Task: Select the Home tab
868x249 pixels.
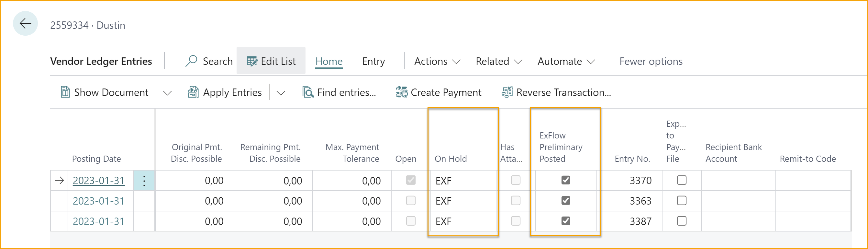Action: point(329,61)
